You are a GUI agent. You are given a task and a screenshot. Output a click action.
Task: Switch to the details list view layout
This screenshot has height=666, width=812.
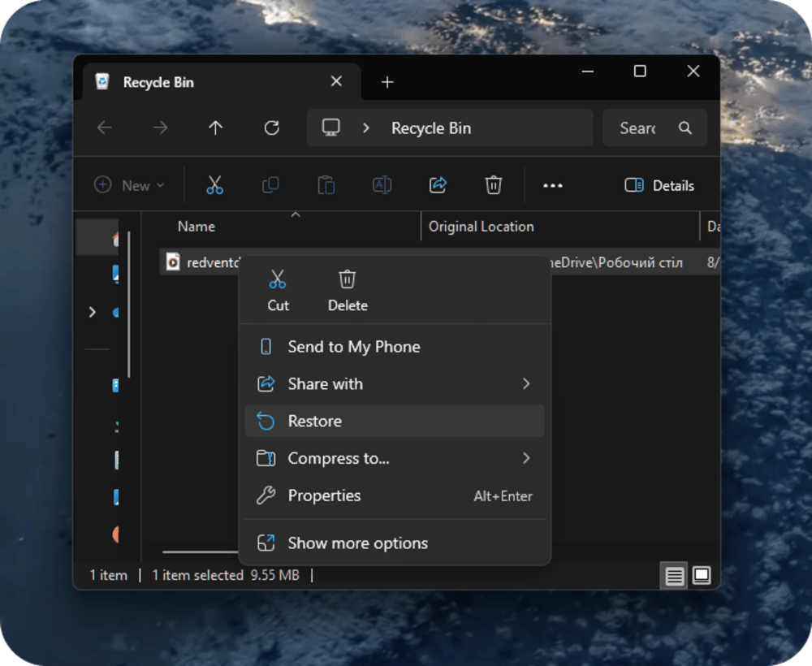click(x=675, y=576)
